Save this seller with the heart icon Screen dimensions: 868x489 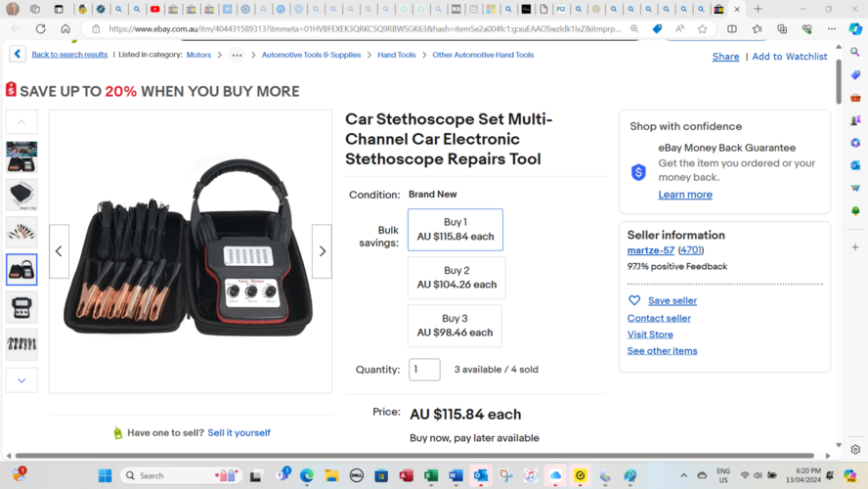pos(634,300)
